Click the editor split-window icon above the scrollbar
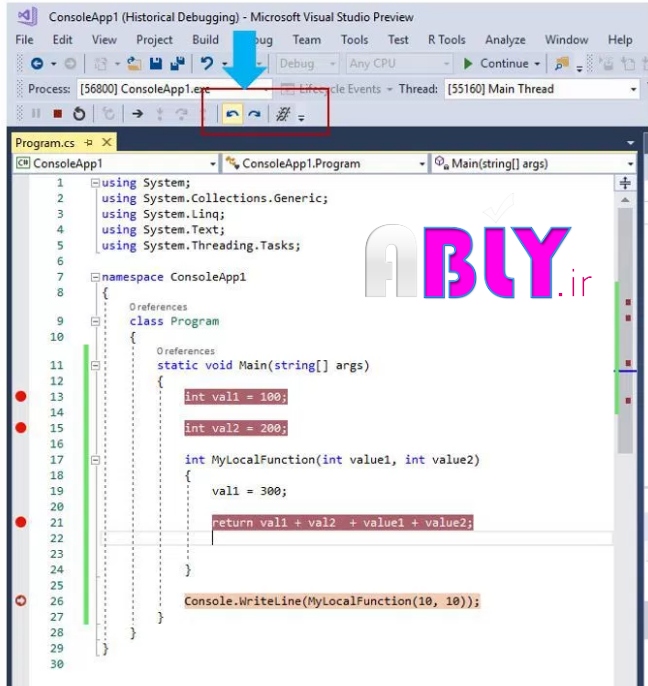The height and width of the screenshot is (686, 648). pyautogui.click(x=625, y=183)
